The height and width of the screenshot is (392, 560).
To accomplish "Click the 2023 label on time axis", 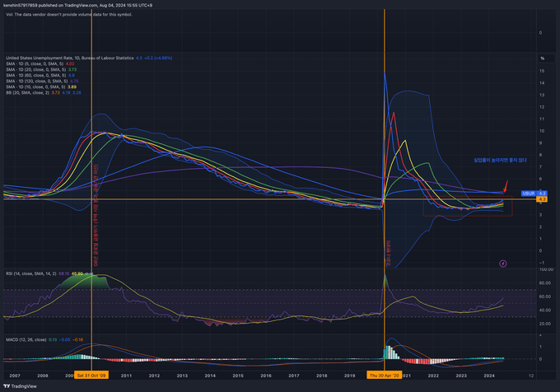I will tap(461, 376).
